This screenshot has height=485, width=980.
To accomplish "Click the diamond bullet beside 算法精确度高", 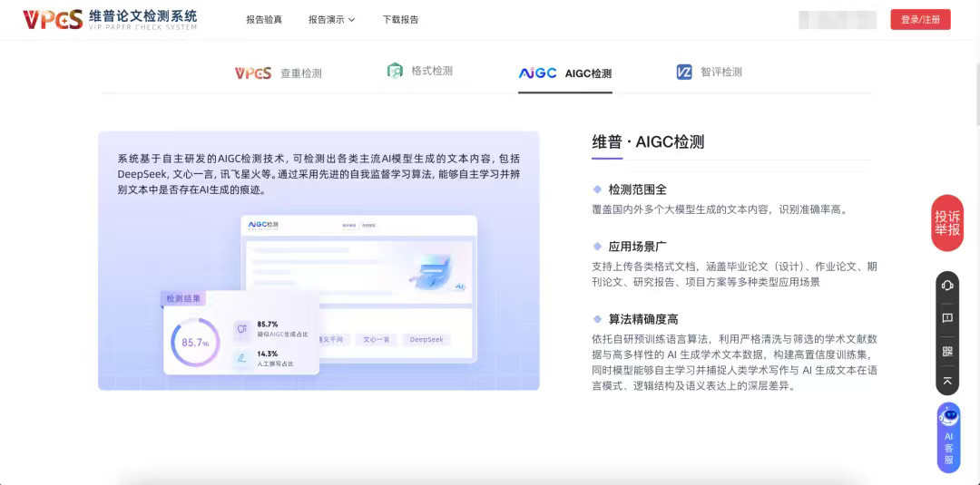I will [597, 319].
